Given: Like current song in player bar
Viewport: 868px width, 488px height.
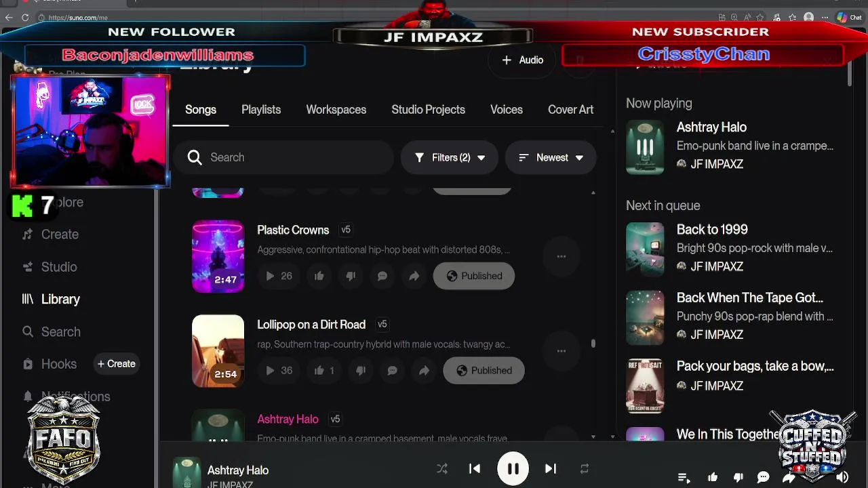Looking at the screenshot, I should (713, 478).
